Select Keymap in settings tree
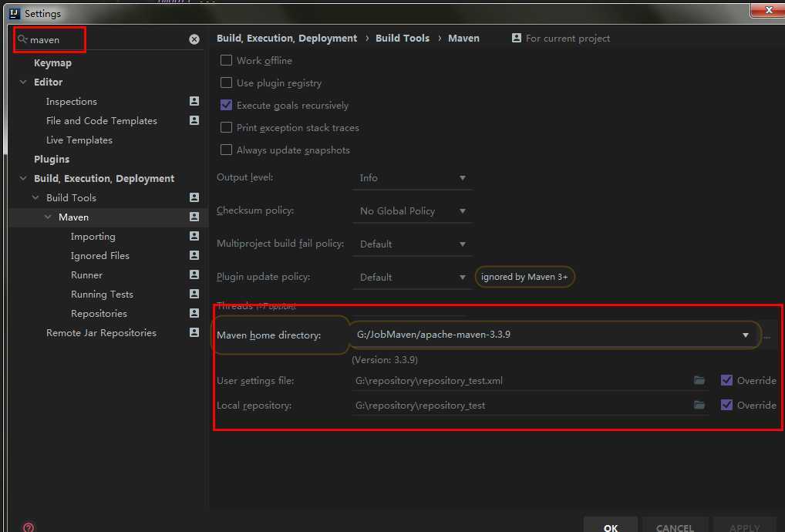 click(x=52, y=62)
